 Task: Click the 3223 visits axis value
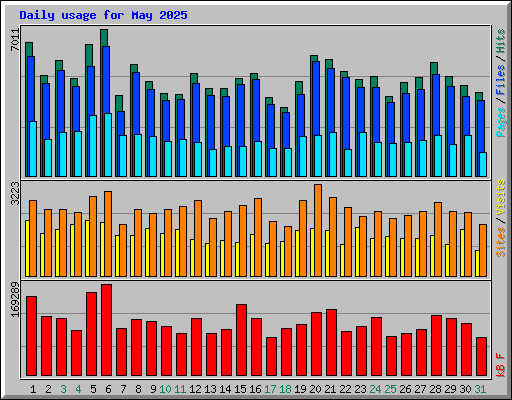(x=15, y=194)
